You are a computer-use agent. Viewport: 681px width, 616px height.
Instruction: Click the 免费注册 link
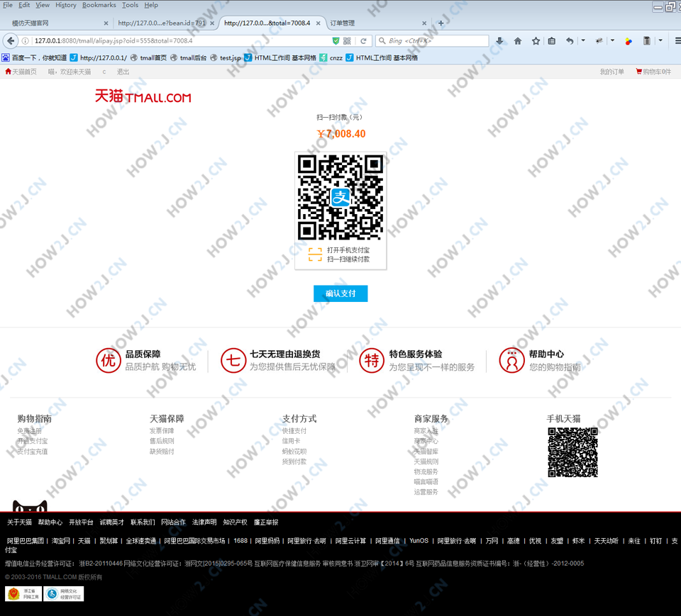click(30, 431)
